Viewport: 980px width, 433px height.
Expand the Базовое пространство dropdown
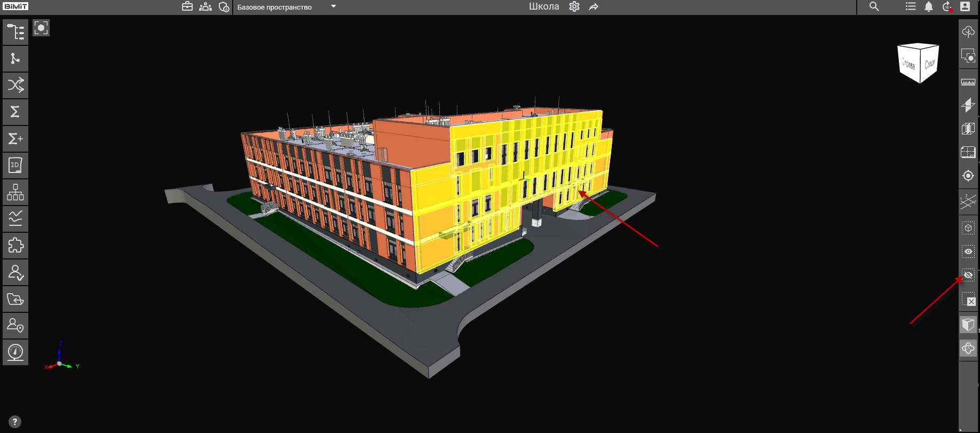pos(334,7)
